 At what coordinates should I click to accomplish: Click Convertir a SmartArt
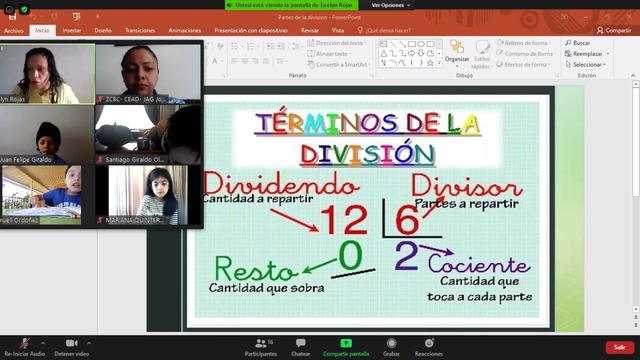point(339,64)
